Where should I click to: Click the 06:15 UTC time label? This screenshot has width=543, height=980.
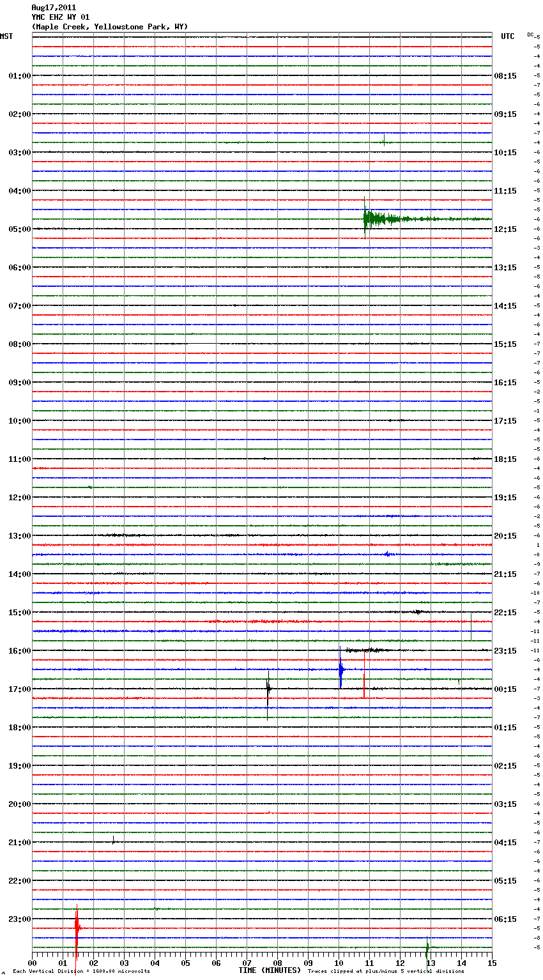(505, 919)
